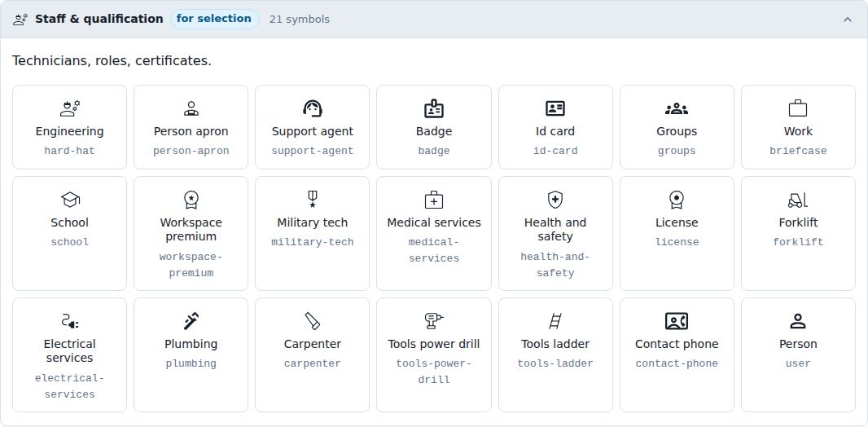868x427 pixels.
Task: Select the Work briefcase icon
Action: tap(798, 108)
